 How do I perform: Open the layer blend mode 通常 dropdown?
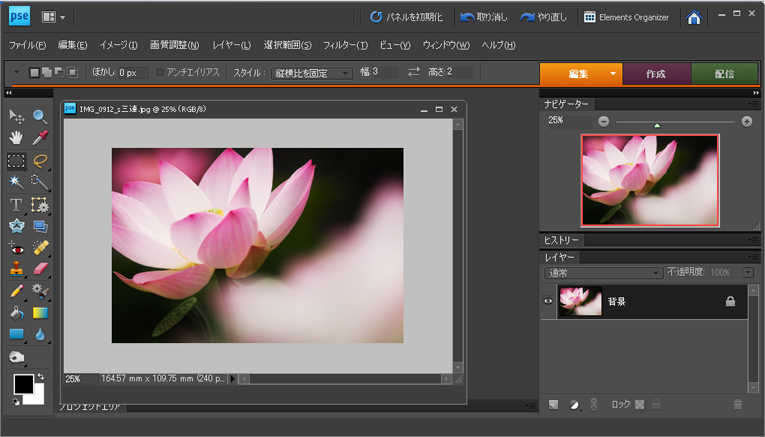point(603,273)
